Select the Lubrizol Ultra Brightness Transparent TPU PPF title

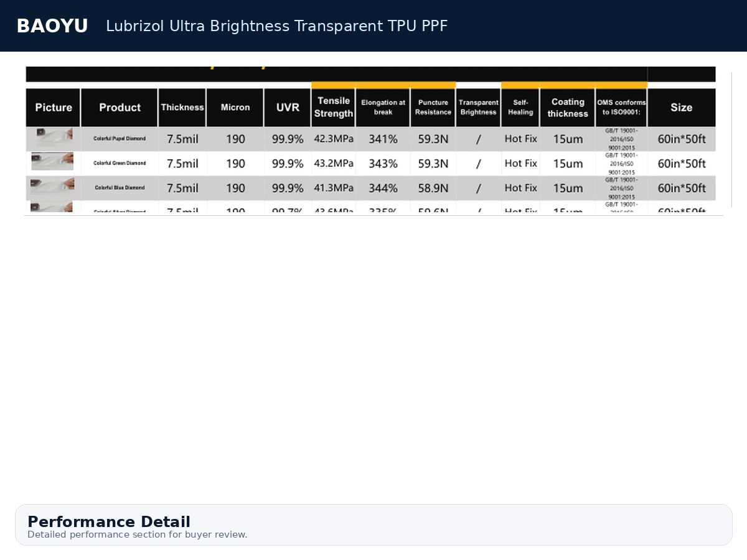click(x=276, y=26)
